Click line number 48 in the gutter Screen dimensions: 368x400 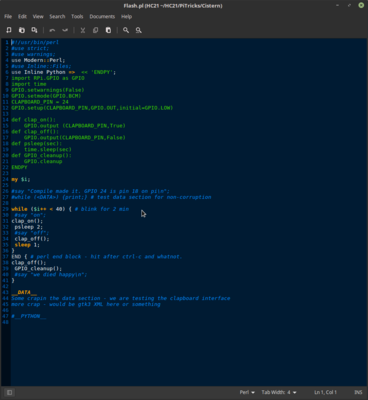(5, 322)
